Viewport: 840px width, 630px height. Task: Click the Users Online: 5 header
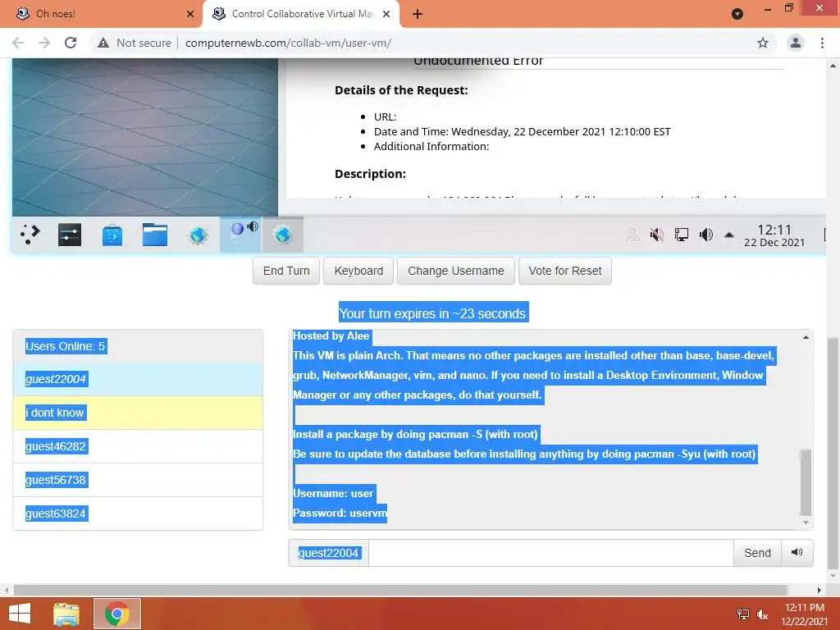pos(138,346)
